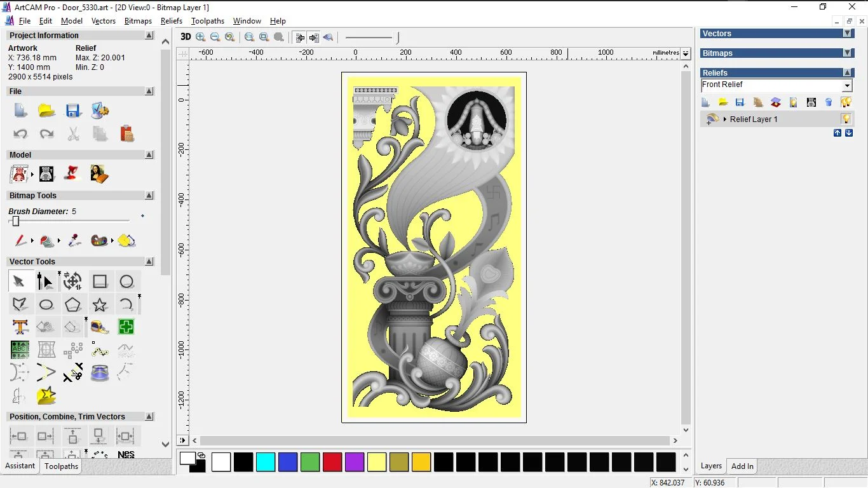This screenshot has height=488, width=868.
Task: Expand the Bitmaps panel
Action: pos(847,53)
